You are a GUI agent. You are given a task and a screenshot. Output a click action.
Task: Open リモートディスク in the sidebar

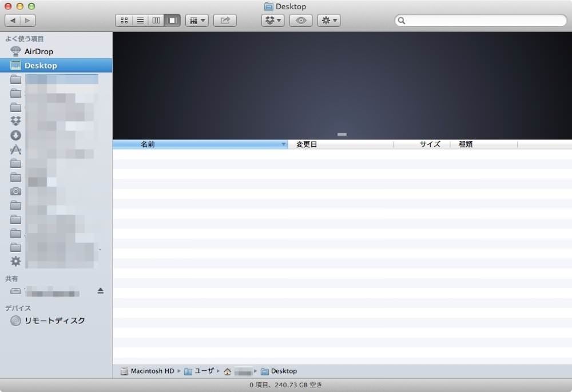click(x=56, y=321)
